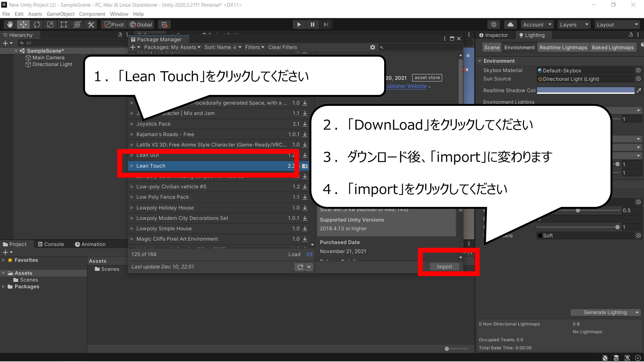Expand the Joystick Pack package entry
Image resolution: width=644 pixels, height=362 pixels.
pos(132,124)
